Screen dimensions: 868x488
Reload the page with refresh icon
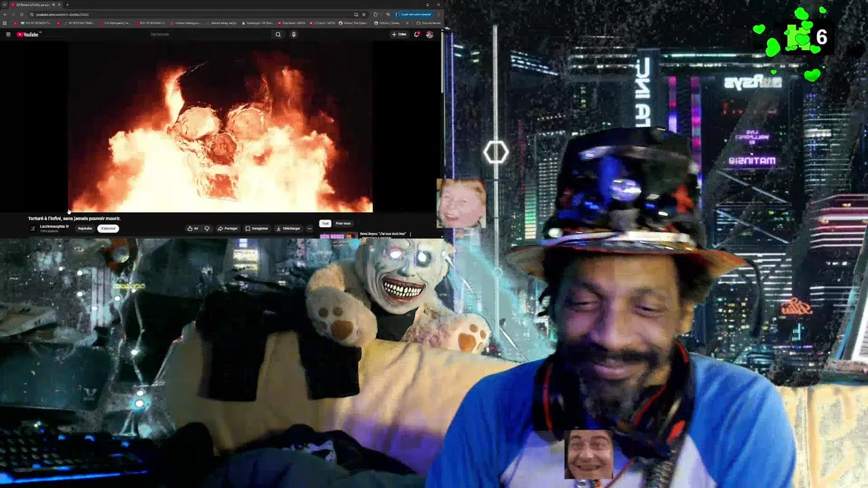click(x=22, y=14)
